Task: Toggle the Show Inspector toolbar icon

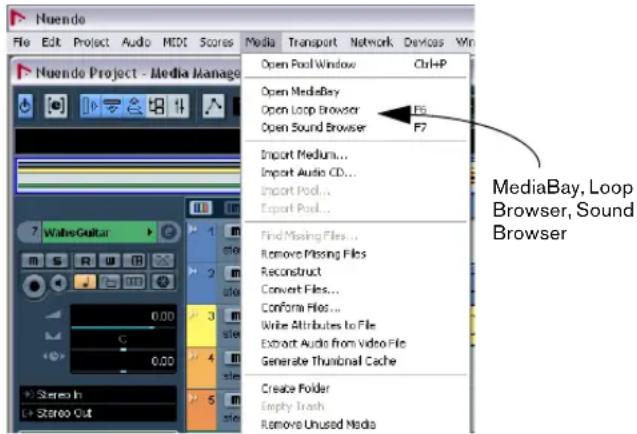Action: (x=89, y=106)
